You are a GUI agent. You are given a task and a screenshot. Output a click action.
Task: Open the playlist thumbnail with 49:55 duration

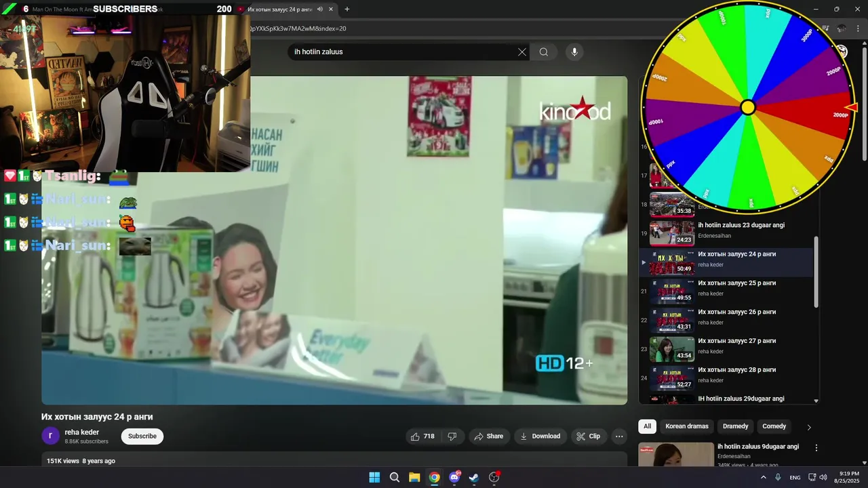pos(672,291)
